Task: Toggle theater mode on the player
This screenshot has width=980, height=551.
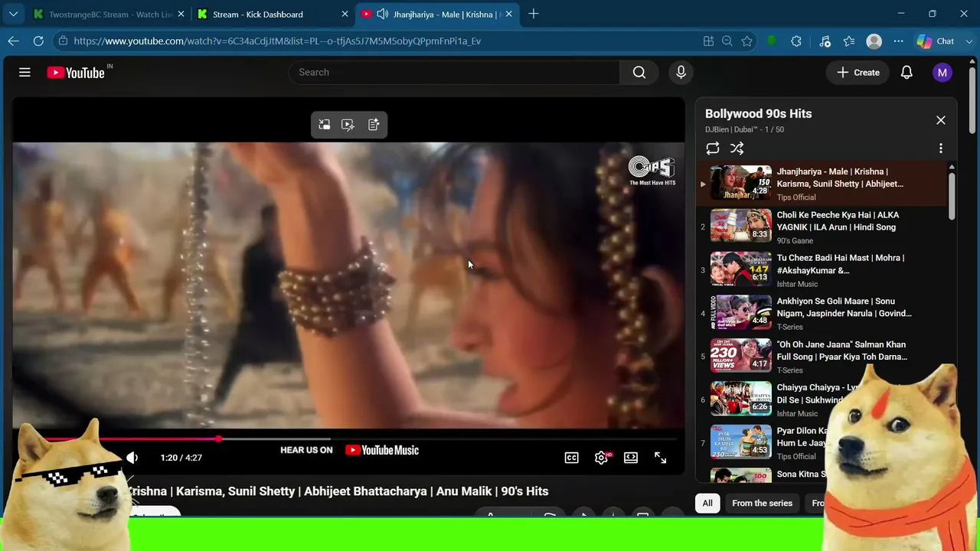Action: pyautogui.click(x=631, y=458)
